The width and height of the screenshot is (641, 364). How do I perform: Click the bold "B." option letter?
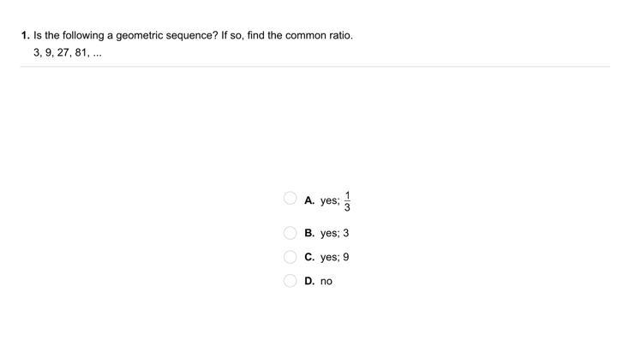coord(309,233)
